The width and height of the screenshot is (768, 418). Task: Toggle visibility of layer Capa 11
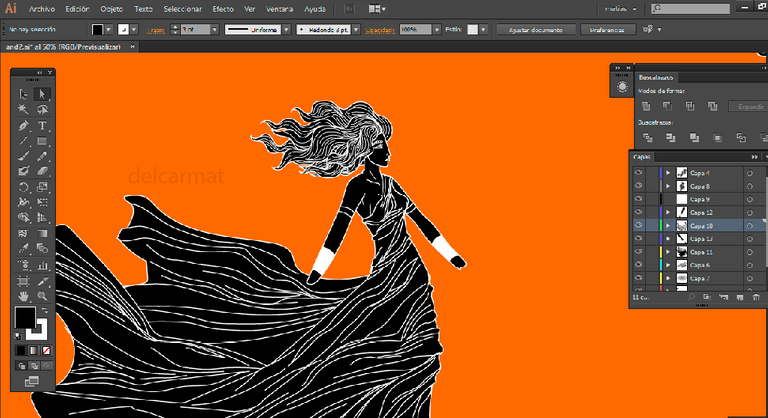[638, 252]
